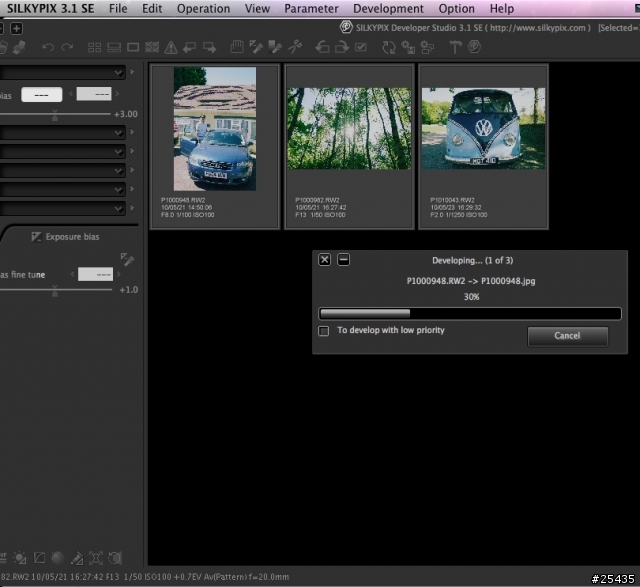Screen dimensions: 640x587
Task: Open the Edit menu
Action: pos(152,9)
